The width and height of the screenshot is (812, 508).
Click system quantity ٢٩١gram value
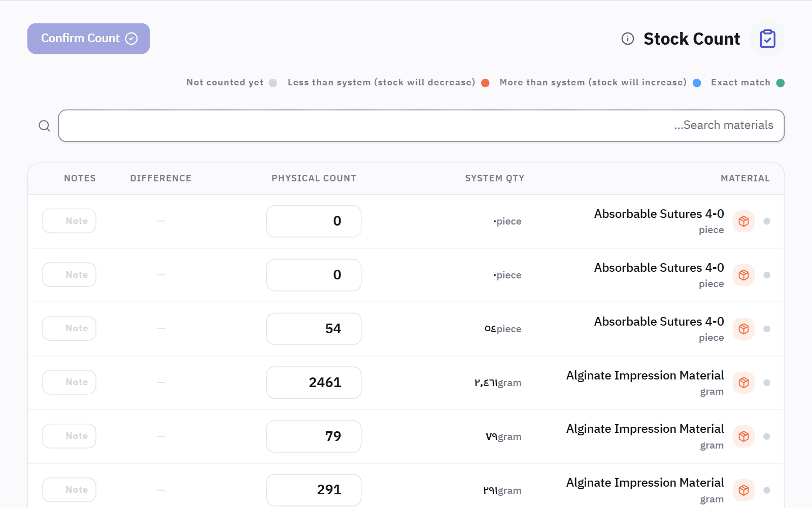(x=502, y=490)
